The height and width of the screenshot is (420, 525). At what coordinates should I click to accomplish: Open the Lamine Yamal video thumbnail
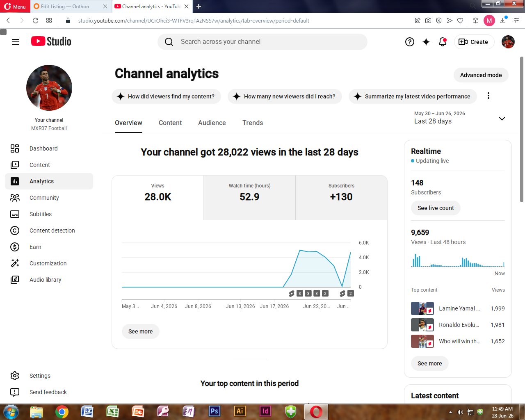[422, 308]
